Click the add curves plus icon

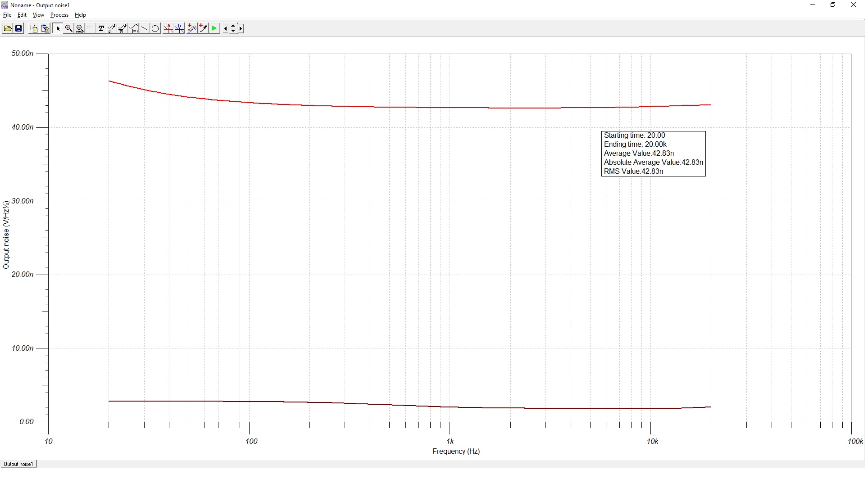(x=192, y=28)
